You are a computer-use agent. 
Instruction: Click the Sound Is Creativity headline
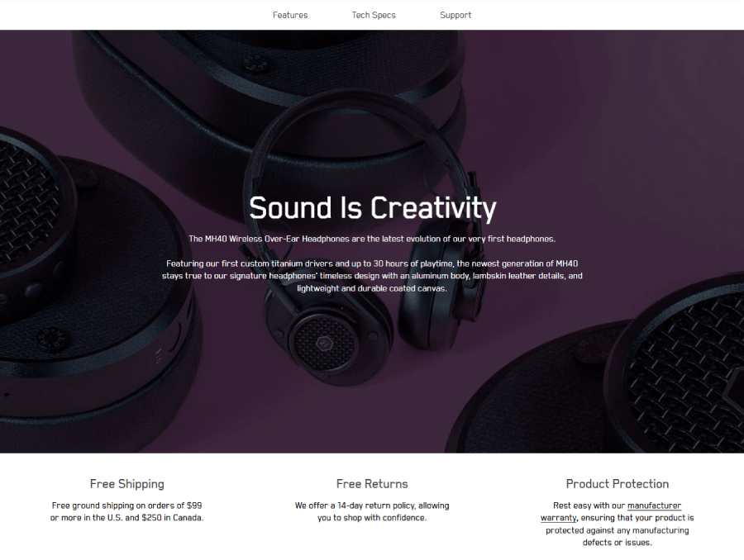pyautogui.click(x=373, y=208)
